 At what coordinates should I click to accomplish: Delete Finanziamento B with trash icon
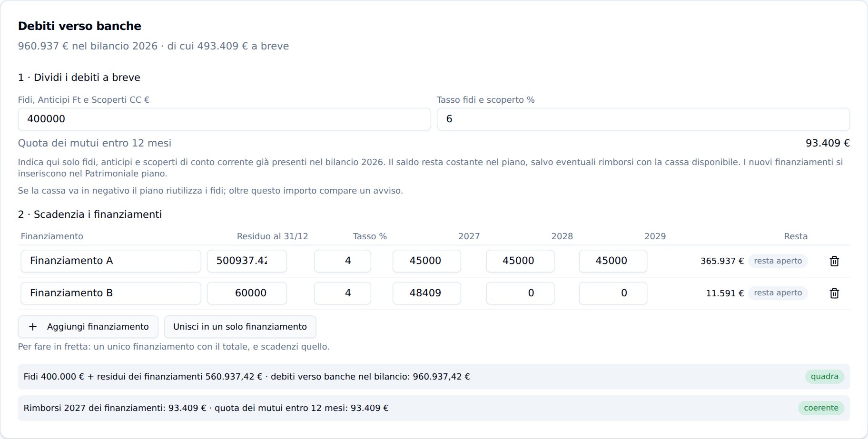pos(834,293)
